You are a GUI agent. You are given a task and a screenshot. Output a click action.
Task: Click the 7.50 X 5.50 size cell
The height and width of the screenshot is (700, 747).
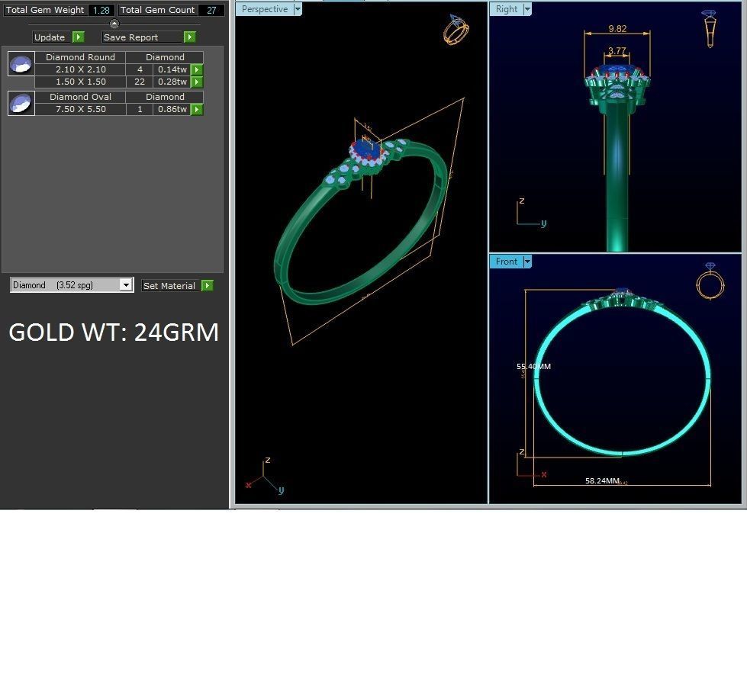(x=81, y=110)
